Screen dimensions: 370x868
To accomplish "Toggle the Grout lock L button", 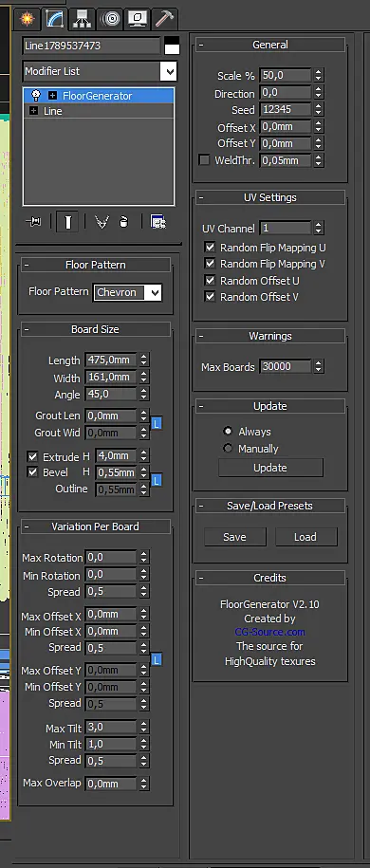I will (x=157, y=424).
